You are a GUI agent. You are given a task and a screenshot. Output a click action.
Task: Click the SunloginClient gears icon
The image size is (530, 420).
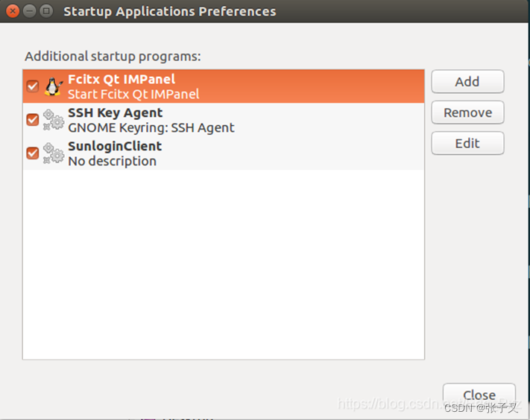53,153
